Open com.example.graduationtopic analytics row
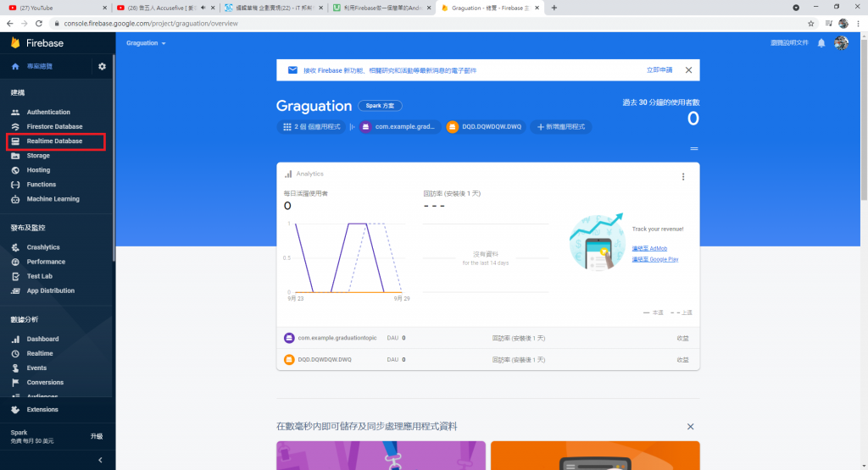 487,338
